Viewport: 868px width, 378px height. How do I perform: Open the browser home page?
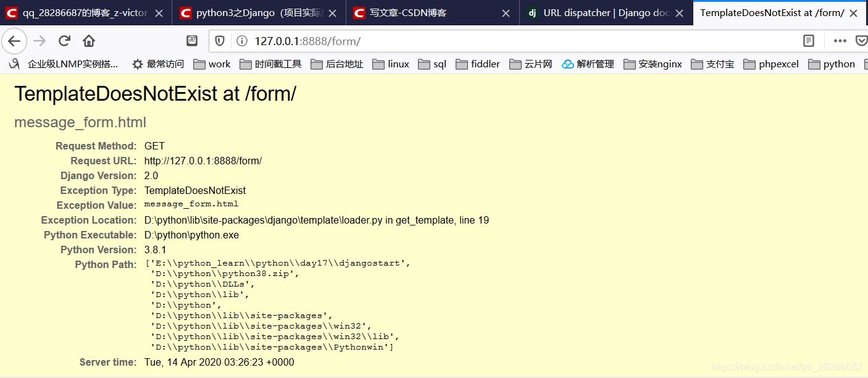[x=89, y=41]
